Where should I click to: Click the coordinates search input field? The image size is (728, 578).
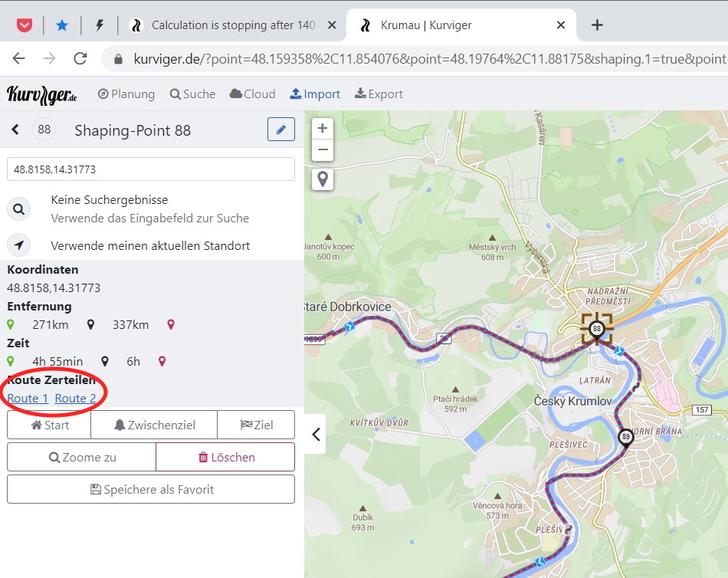pyautogui.click(x=151, y=169)
